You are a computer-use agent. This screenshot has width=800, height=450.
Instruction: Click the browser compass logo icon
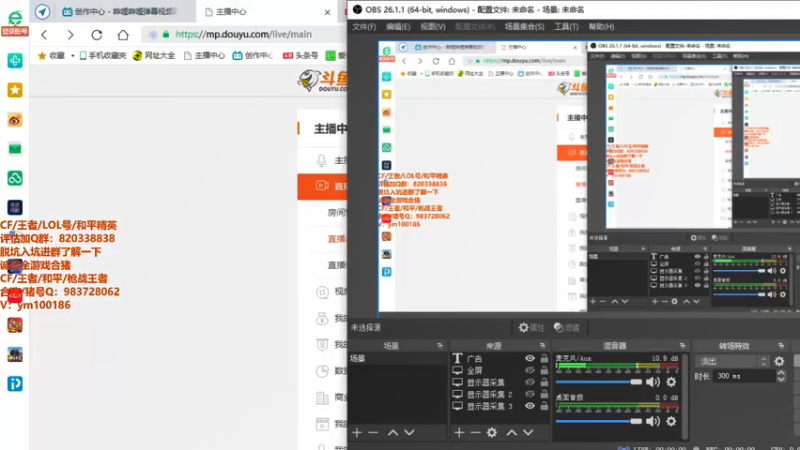42,11
